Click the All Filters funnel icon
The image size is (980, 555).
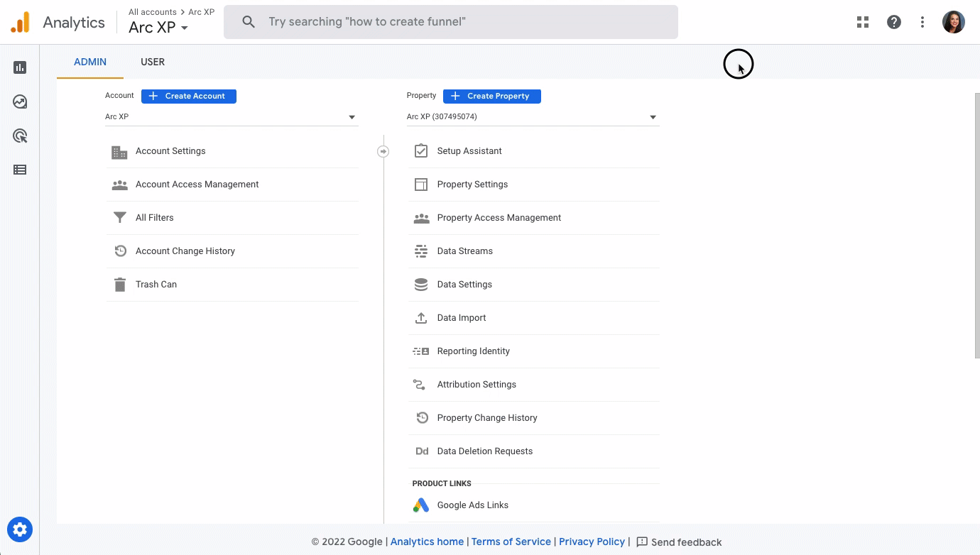(x=119, y=218)
